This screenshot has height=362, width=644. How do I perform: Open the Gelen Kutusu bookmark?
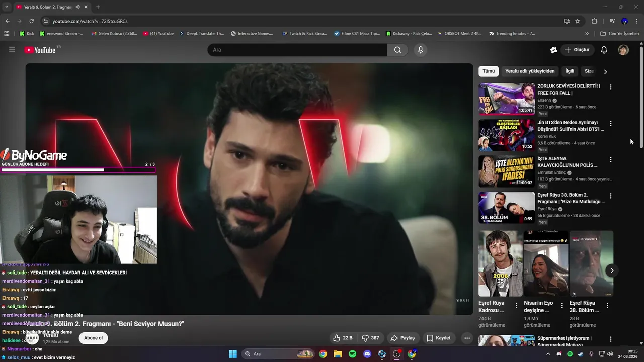114,34
